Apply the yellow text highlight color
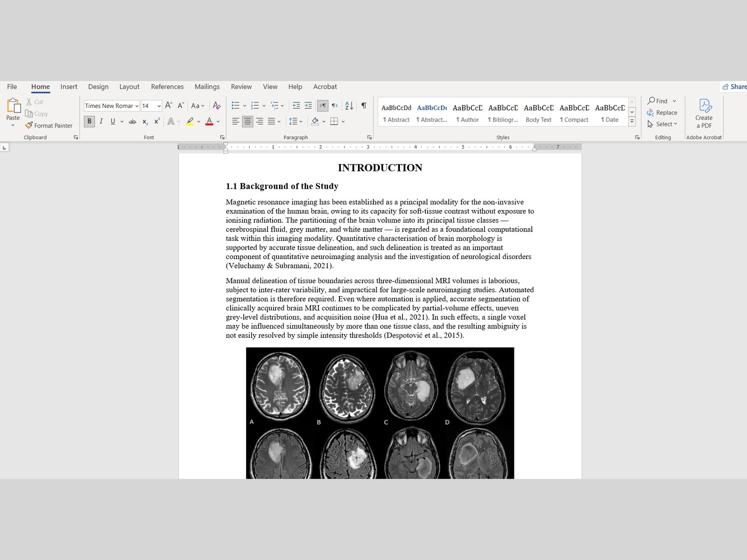Screen dimensions: 747x560 coord(190,121)
